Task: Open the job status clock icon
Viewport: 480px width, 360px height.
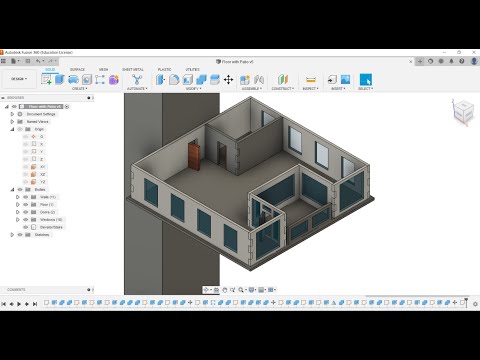Action: click(441, 61)
